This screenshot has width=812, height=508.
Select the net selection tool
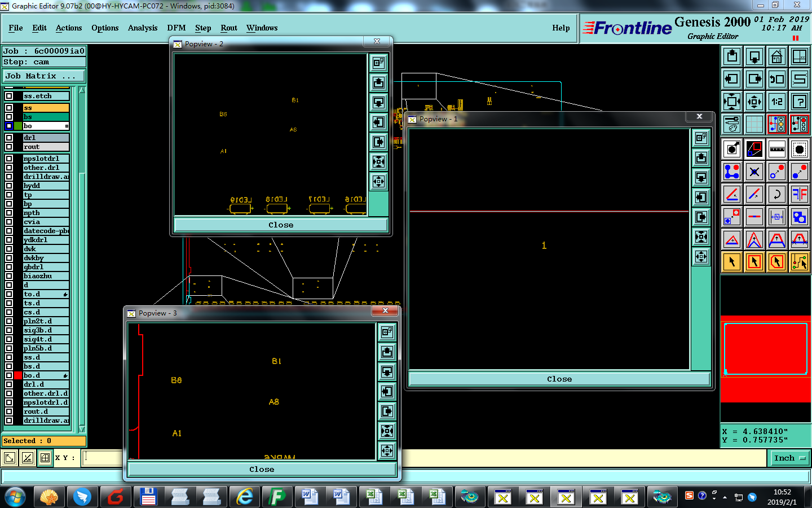point(800,262)
